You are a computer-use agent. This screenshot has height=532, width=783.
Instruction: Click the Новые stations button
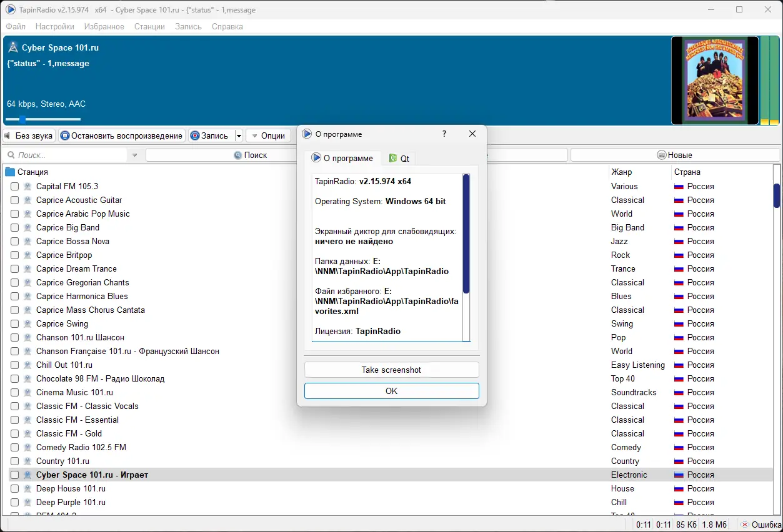[x=675, y=155]
